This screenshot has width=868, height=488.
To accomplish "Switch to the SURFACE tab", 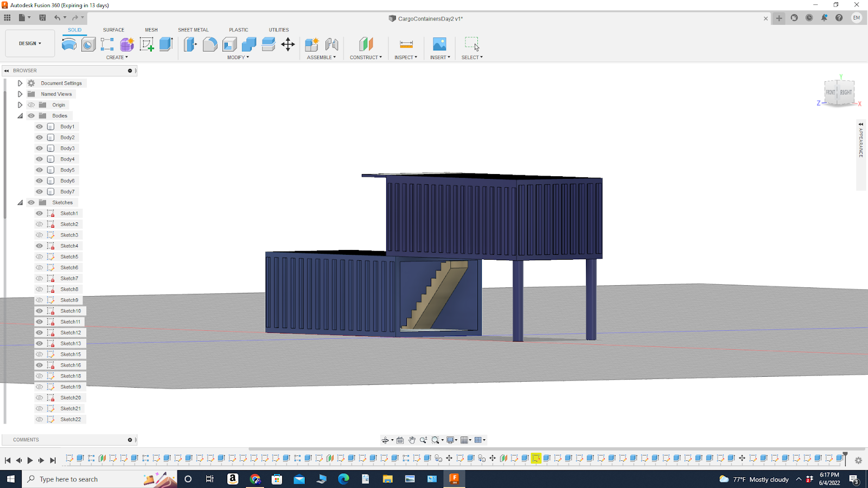I will point(113,30).
